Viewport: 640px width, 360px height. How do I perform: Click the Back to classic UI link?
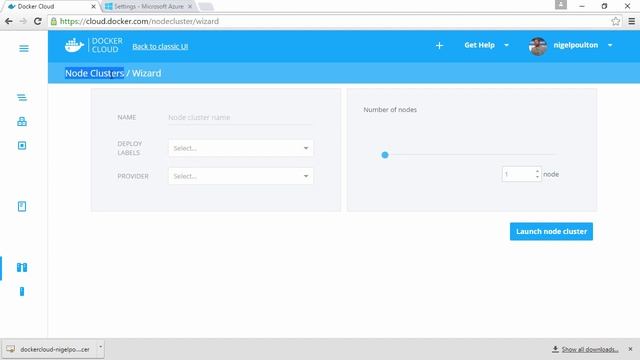[x=160, y=47]
